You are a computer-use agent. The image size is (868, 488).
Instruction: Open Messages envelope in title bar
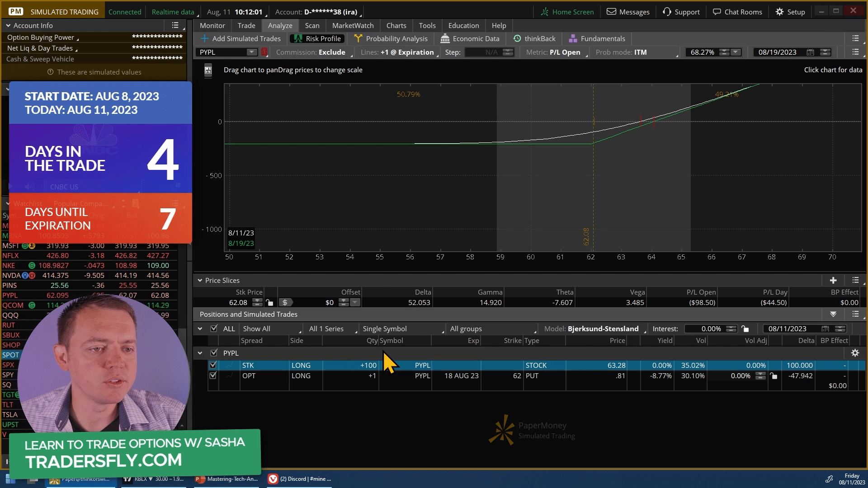(x=628, y=12)
